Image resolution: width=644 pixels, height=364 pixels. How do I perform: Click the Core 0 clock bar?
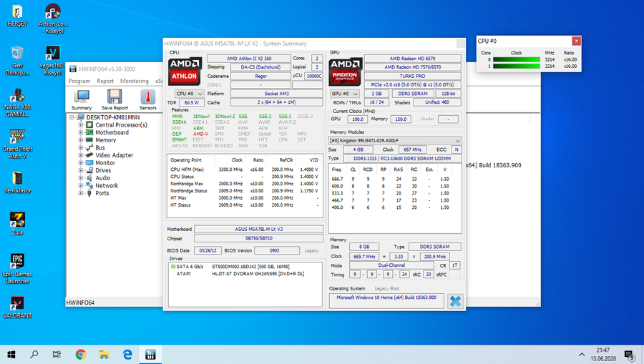[x=516, y=59]
